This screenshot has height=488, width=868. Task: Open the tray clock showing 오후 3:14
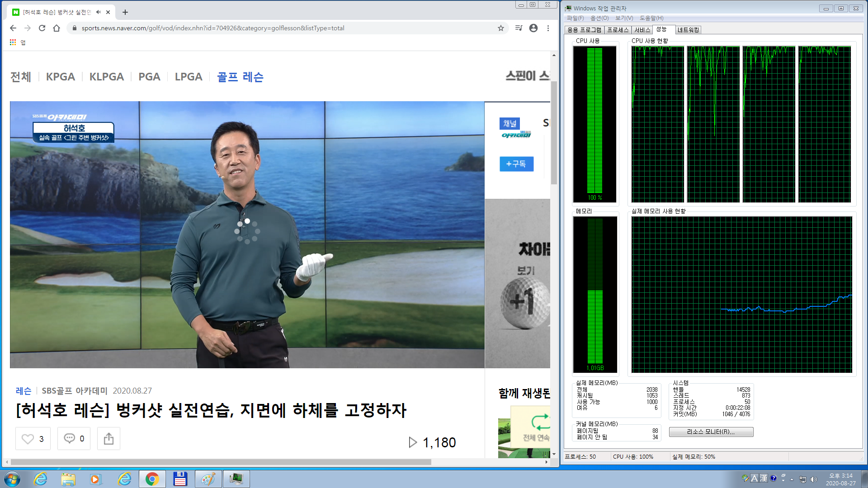click(x=841, y=479)
